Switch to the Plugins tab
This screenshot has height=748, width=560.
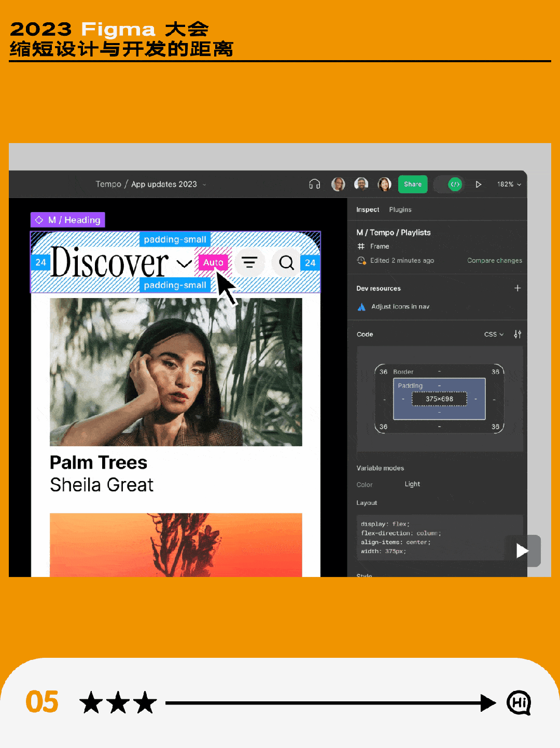(400, 210)
